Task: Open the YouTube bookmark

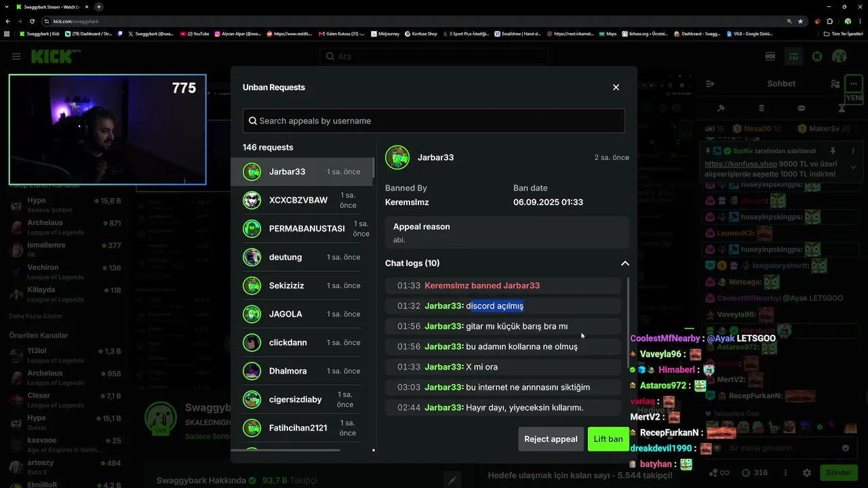Action: click(x=195, y=33)
